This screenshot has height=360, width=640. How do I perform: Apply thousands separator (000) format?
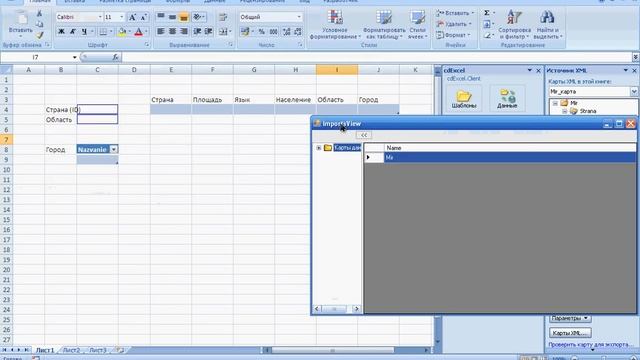[x=273, y=31]
